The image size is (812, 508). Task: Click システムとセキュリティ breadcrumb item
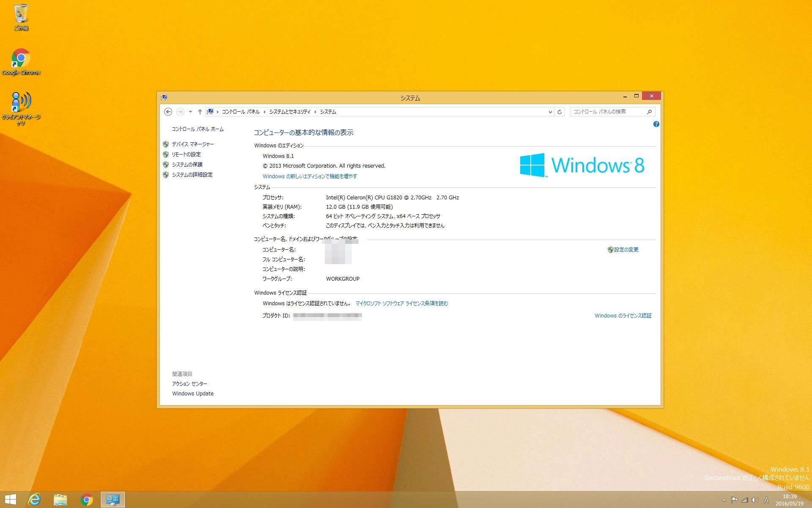pyautogui.click(x=290, y=112)
